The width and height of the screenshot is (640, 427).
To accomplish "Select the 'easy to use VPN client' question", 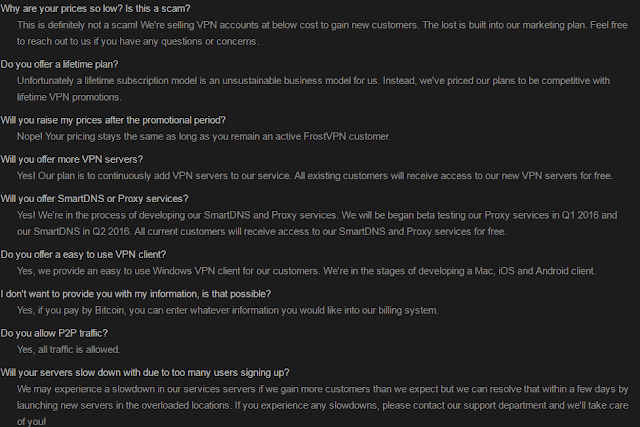I will pyautogui.click(x=83, y=255).
